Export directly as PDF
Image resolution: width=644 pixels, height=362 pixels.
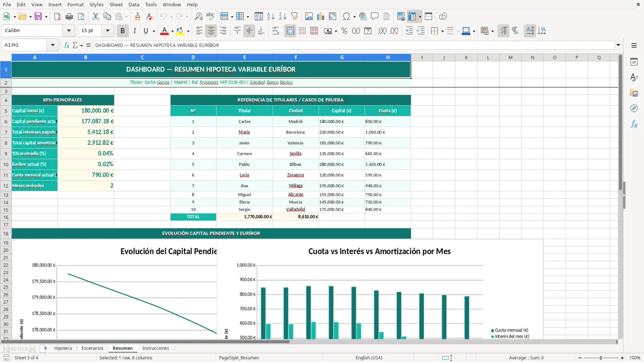[x=57, y=17]
